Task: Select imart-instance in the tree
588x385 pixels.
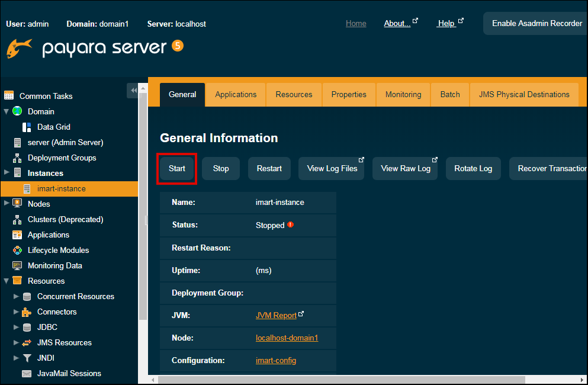Action: (x=61, y=188)
